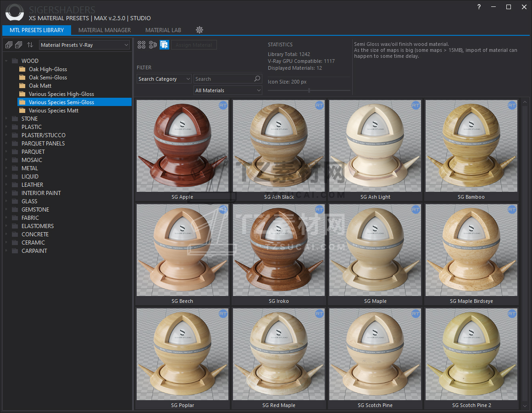Click the "Library Total: 1242" statistic

coord(289,54)
